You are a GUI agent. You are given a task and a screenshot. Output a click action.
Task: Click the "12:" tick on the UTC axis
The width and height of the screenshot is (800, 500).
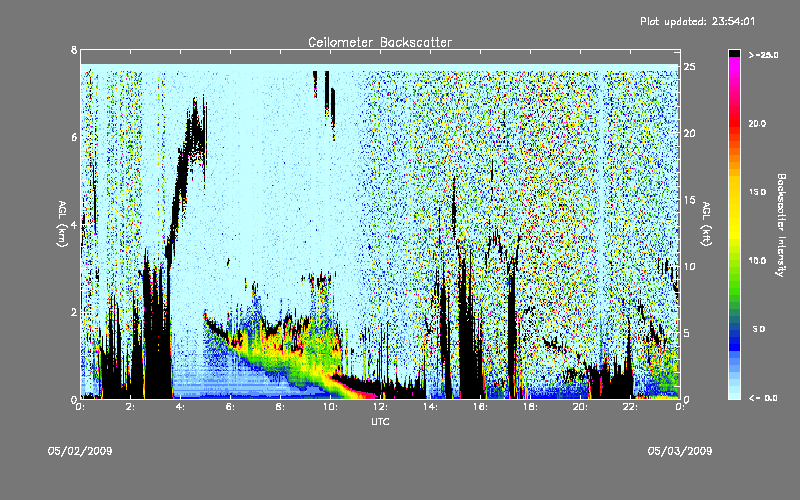coord(380,407)
